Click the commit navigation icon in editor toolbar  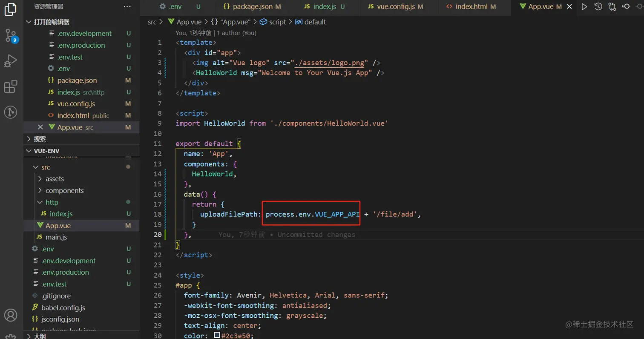coord(626,6)
